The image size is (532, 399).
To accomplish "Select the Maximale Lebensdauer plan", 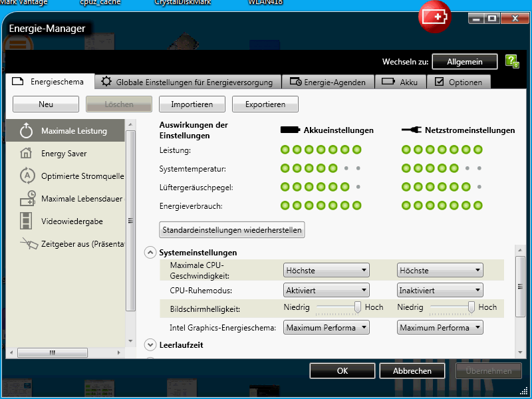I will coord(65,198).
